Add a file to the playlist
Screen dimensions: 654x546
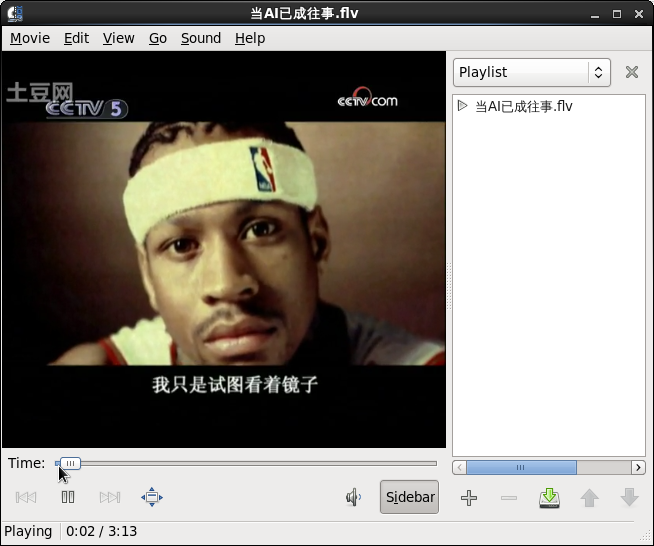469,498
